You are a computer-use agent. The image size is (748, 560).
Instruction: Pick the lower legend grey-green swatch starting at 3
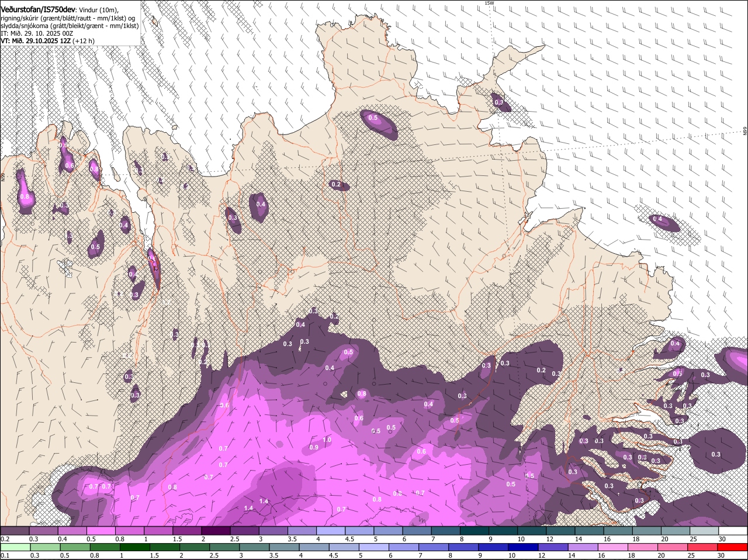click(254, 547)
